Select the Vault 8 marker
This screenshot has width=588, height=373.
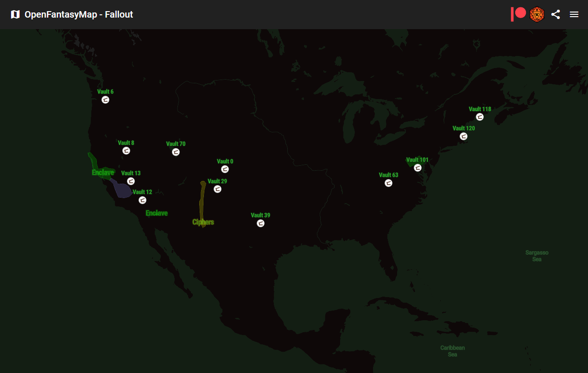[126, 151]
